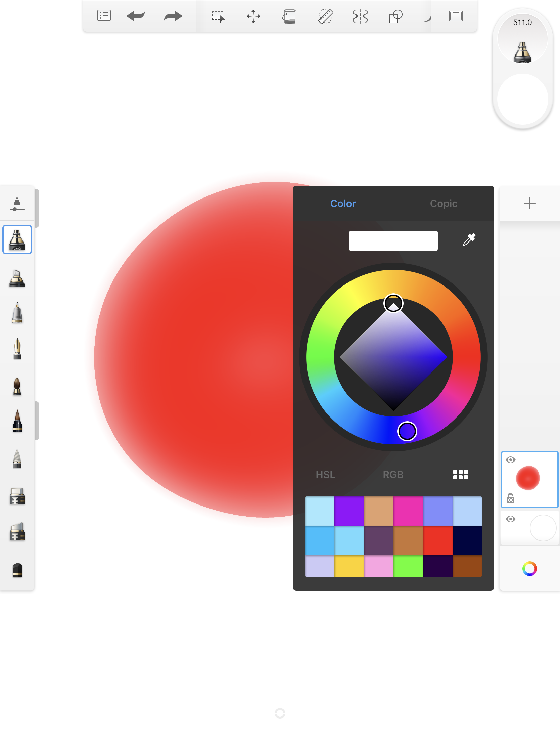Image resolution: width=560 pixels, height=747 pixels.
Task: Enable the Symmetry drawing tool
Action: (360, 16)
